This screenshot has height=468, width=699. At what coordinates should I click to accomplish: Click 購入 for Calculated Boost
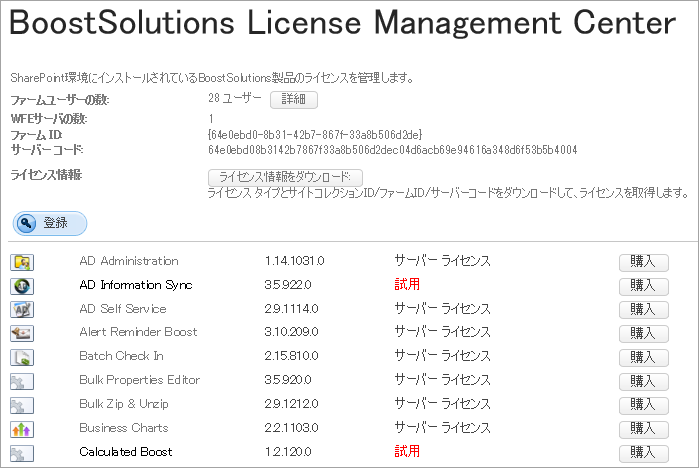click(x=644, y=454)
